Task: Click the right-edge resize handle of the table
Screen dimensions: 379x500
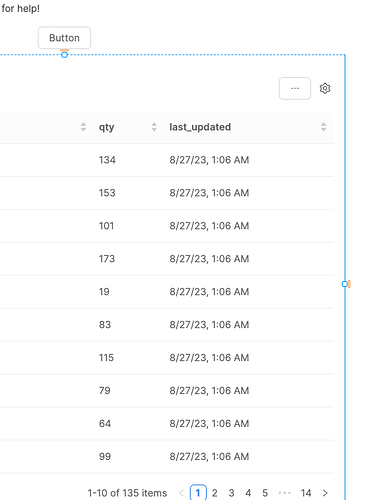Action: (x=345, y=284)
